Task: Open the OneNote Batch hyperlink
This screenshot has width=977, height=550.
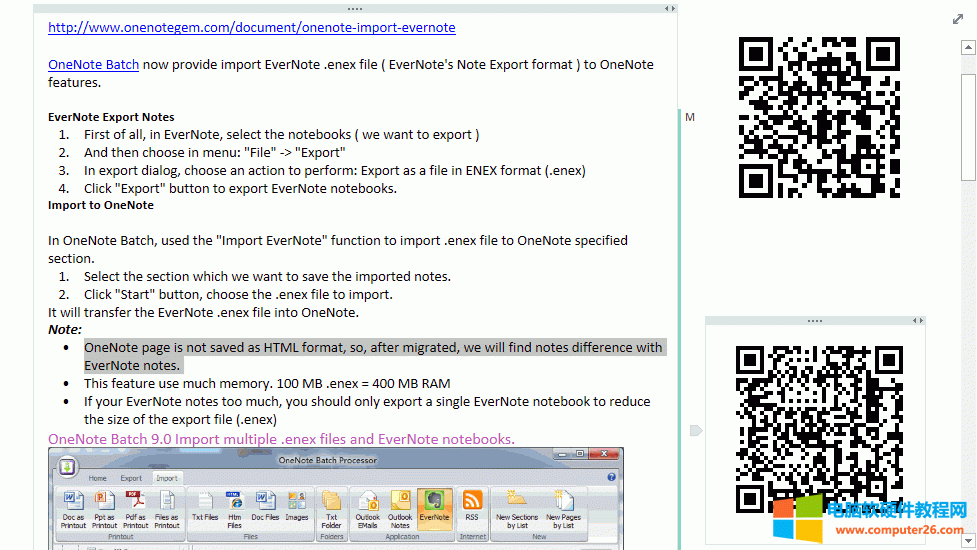Action: point(93,65)
